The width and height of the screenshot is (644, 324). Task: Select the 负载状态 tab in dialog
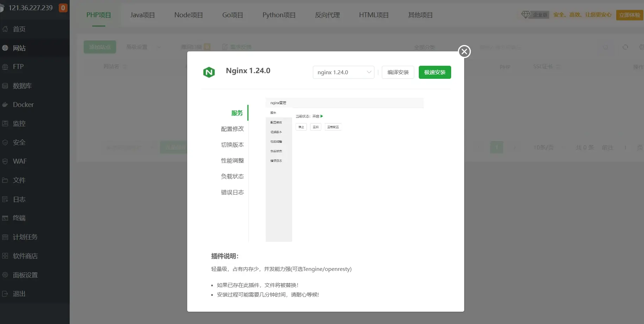point(232,176)
